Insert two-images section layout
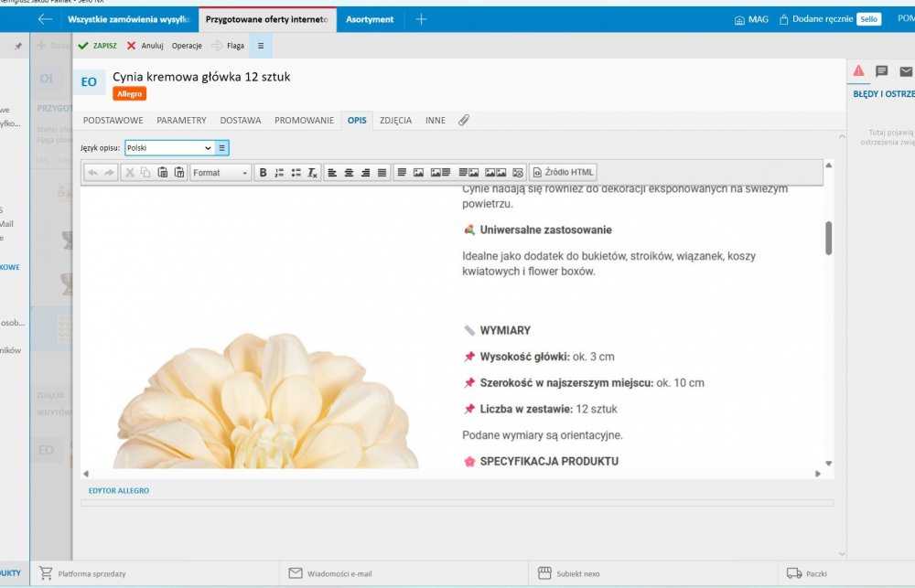Screen dimensions: 915x588 495,173
